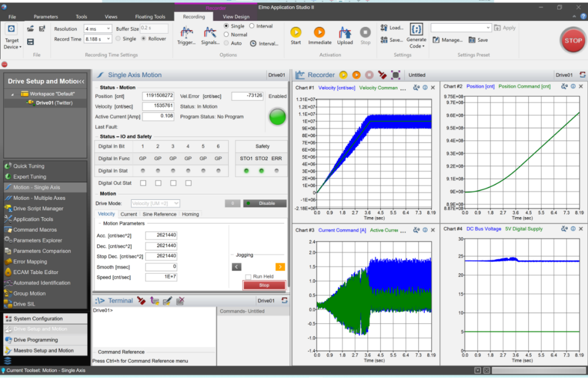Open the Parameters ribbon tab
588x378 pixels.
pyautogui.click(x=46, y=16)
